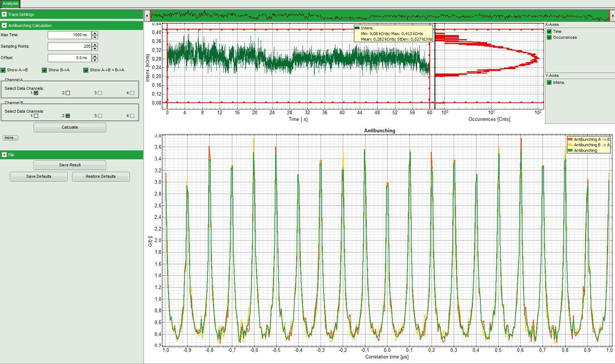615x364 pixels.
Task: Switch to the Analysis tab
Action: pos(10,4)
